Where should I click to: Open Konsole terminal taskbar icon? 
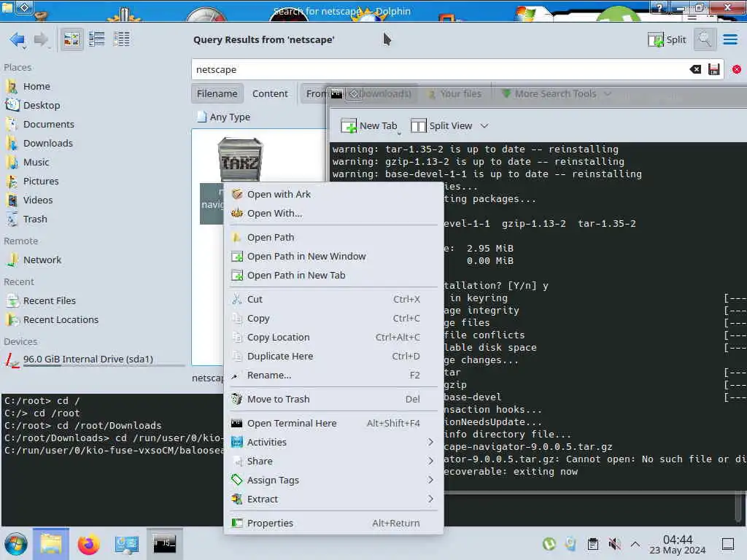tap(164, 544)
